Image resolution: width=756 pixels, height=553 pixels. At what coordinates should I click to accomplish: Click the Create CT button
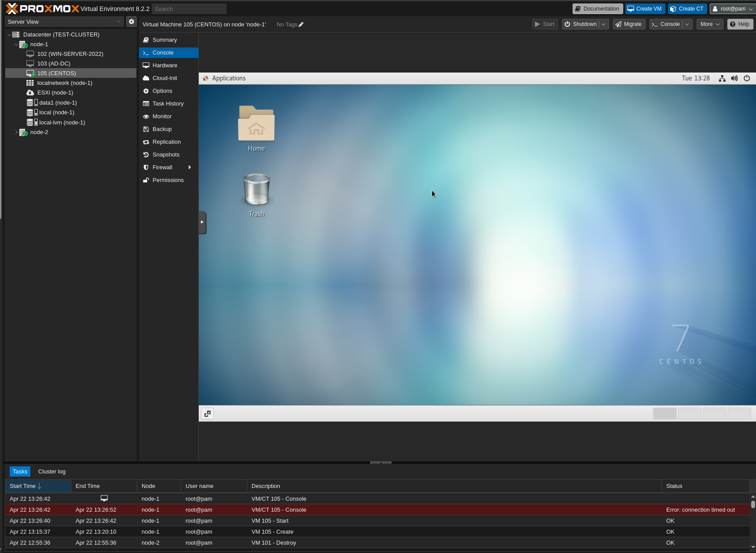687,8
